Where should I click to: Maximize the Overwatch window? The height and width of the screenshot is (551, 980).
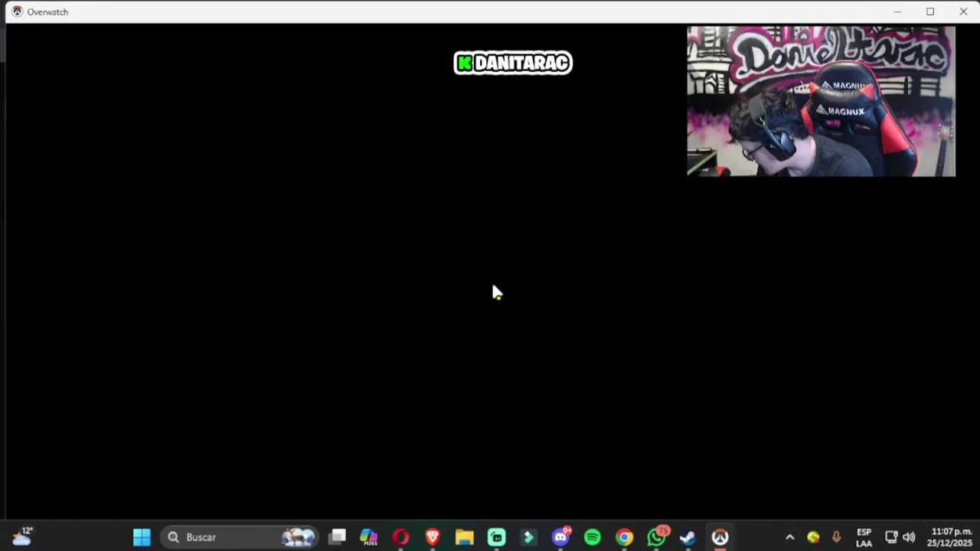[x=930, y=11]
